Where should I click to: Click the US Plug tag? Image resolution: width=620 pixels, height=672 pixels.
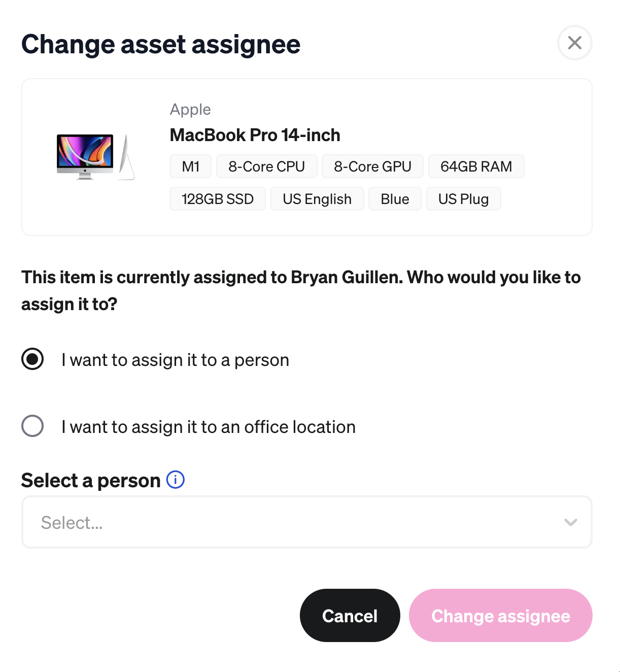pos(464,199)
